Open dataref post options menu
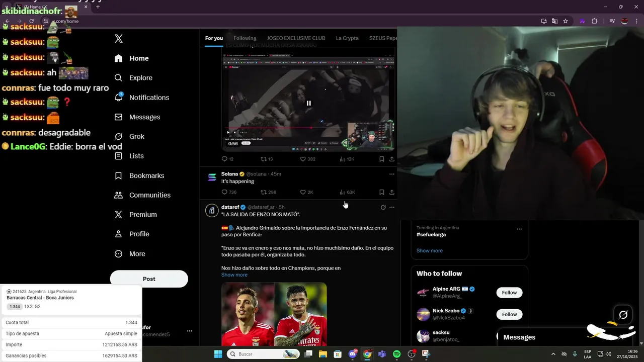The height and width of the screenshot is (362, 644). 392,207
